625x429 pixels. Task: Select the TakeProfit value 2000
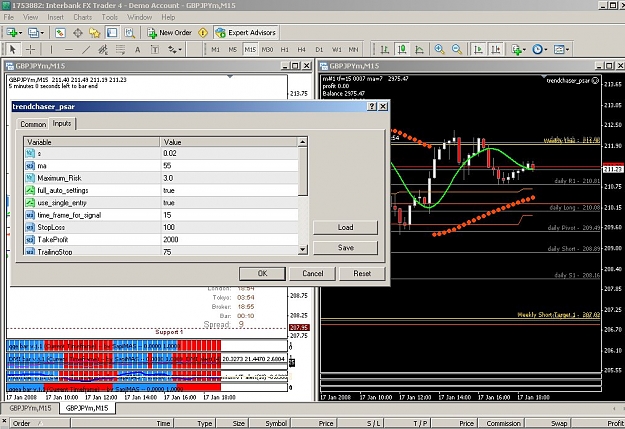click(x=229, y=240)
